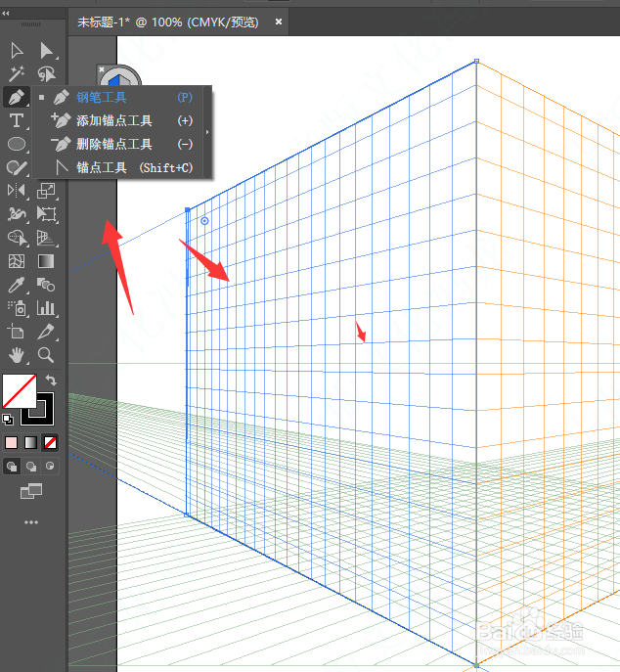Open the change screen mode menu
This screenshot has width=620, height=672.
point(31,491)
